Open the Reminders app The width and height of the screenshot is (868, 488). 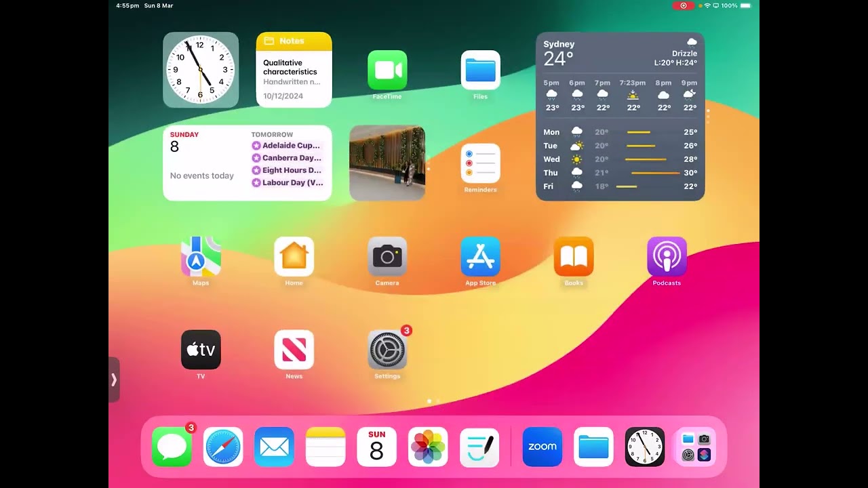tap(481, 163)
